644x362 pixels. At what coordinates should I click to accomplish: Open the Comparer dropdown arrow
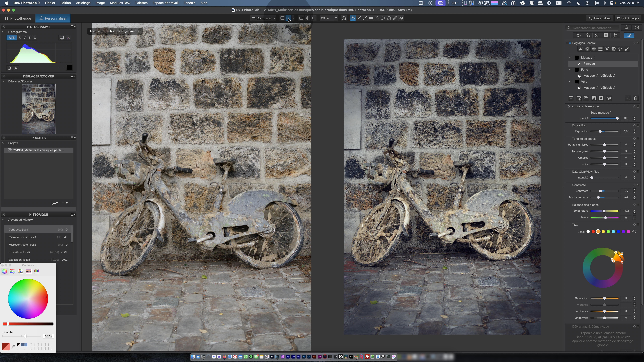click(274, 18)
